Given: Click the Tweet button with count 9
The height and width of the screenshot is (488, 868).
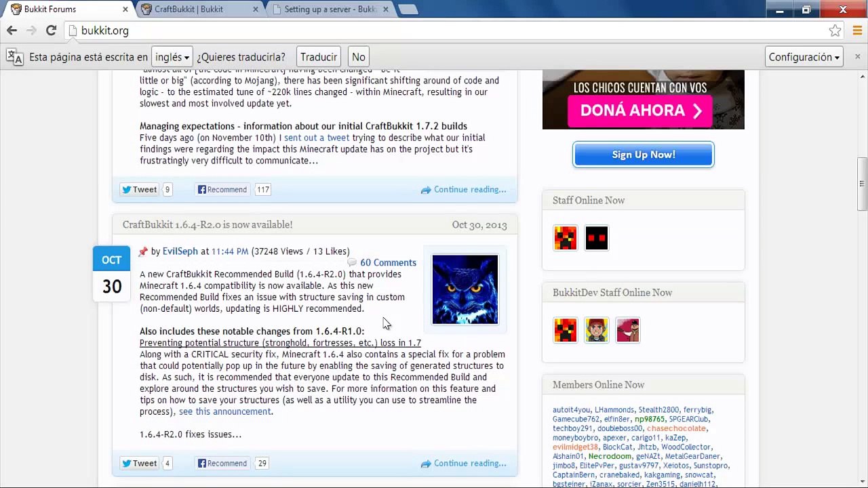Looking at the screenshot, I should click(x=139, y=190).
